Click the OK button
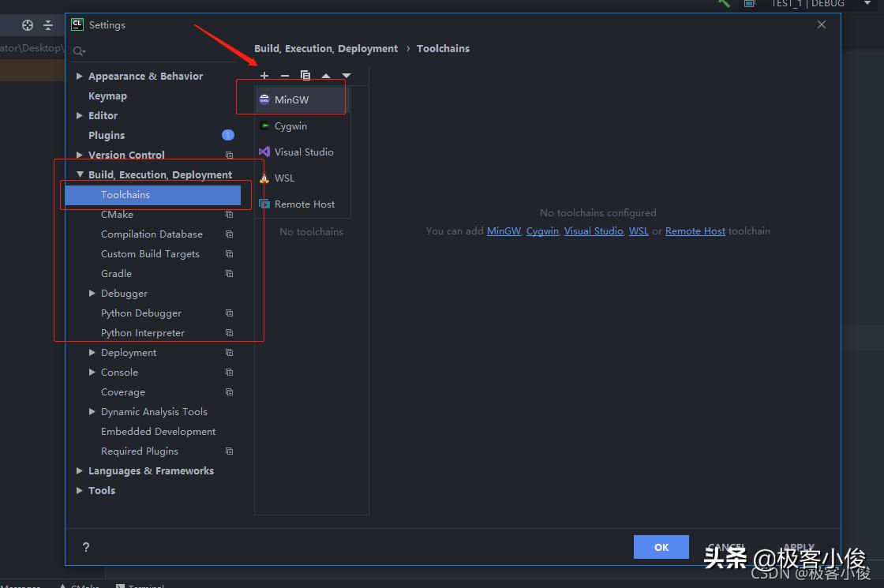 [661, 547]
